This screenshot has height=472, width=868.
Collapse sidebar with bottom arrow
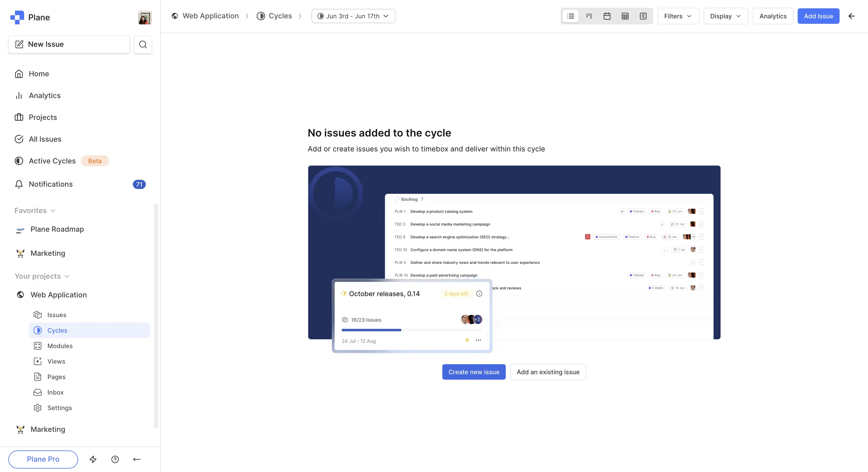coord(137,459)
